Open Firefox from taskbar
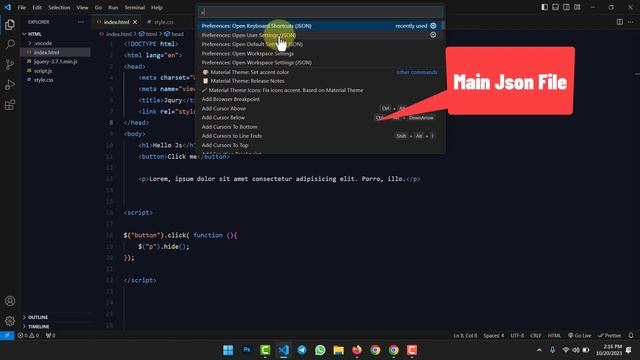 (x=357, y=350)
